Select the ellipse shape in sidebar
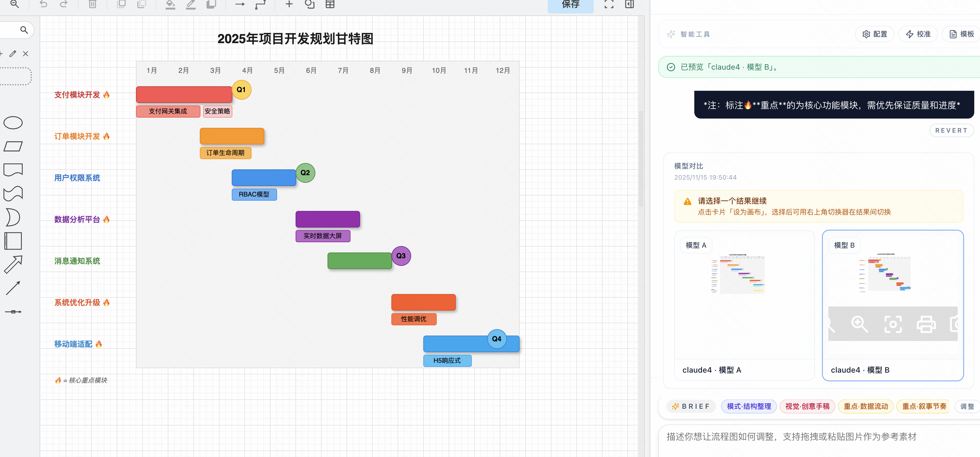Screen dimensions: 980x457 coord(13,123)
